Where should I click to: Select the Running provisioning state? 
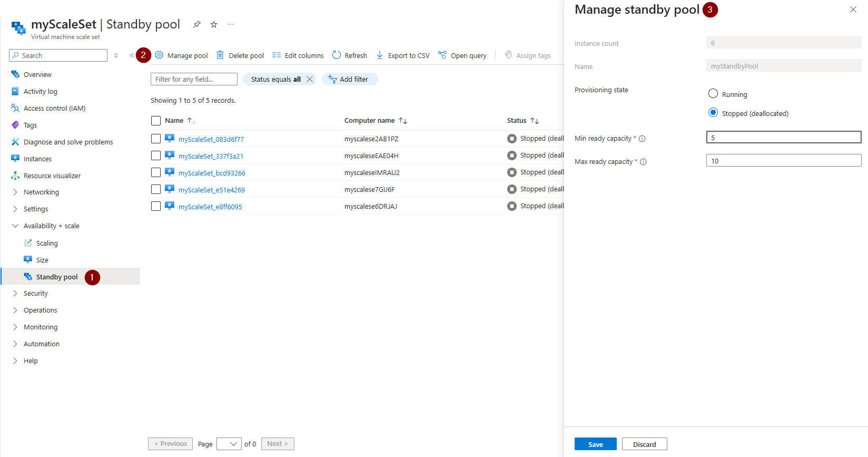click(x=713, y=93)
